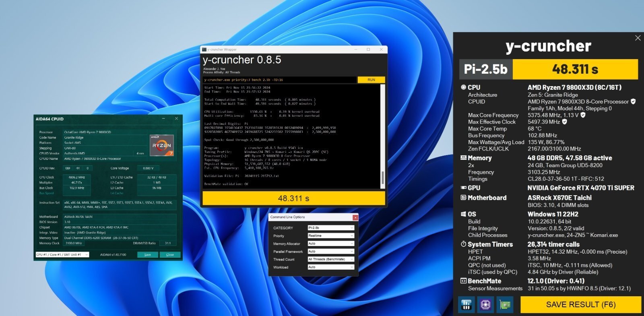Click the 26,314 timer calls text
This screenshot has width=644, height=316.
(x=553, y=244)
